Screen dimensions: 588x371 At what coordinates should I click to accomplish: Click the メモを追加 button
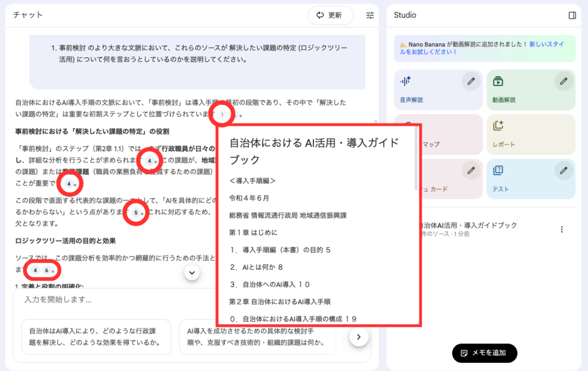(484, 353)
